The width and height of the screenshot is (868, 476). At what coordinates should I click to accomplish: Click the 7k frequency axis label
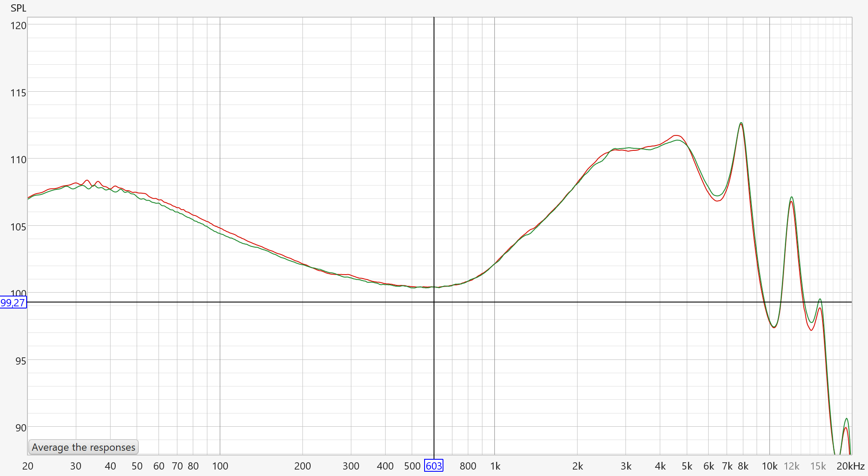click(727, 466)
